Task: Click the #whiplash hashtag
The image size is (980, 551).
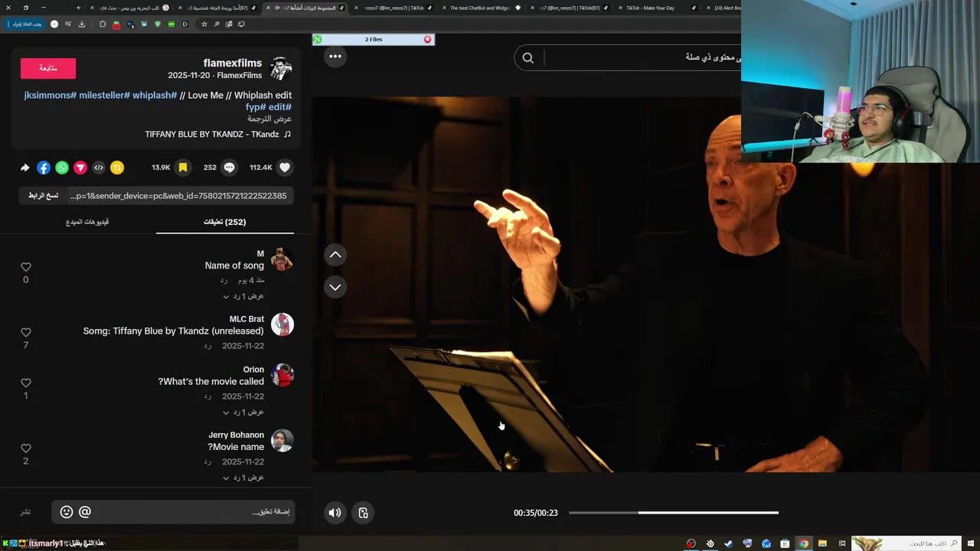Action: [x=155, y=96]
